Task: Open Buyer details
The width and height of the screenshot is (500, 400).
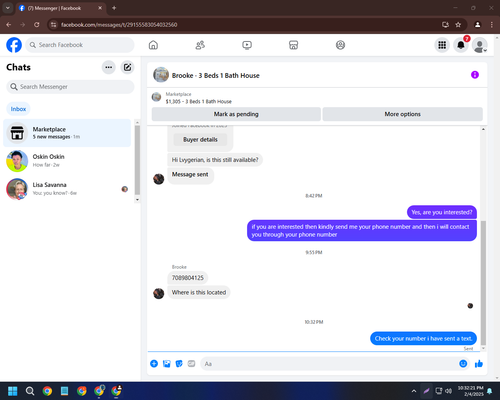Action: point(200,139)
